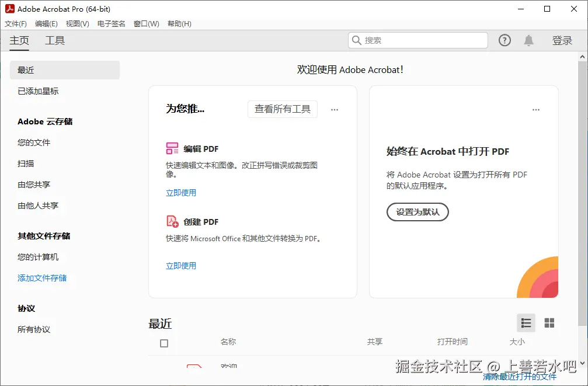
Task: Open more options on default PDF card
Action: 536,110
